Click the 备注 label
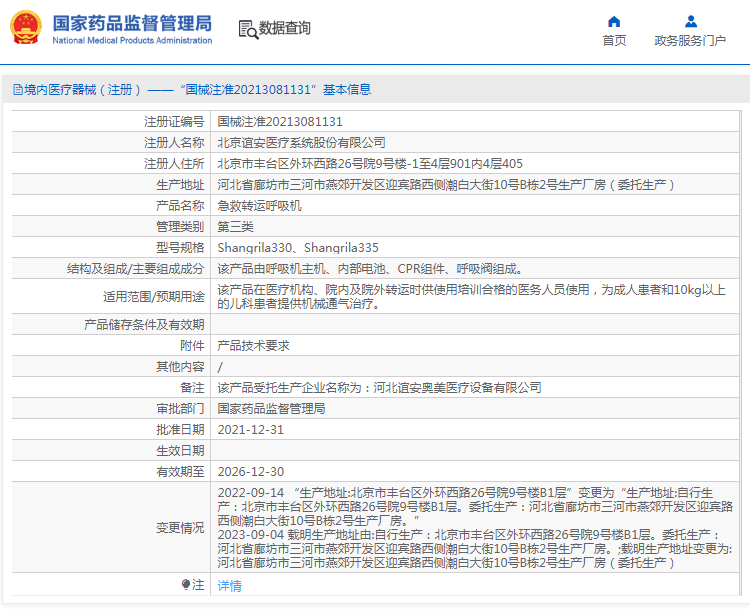Screen dimensions: 750x613 coord(192,388)
